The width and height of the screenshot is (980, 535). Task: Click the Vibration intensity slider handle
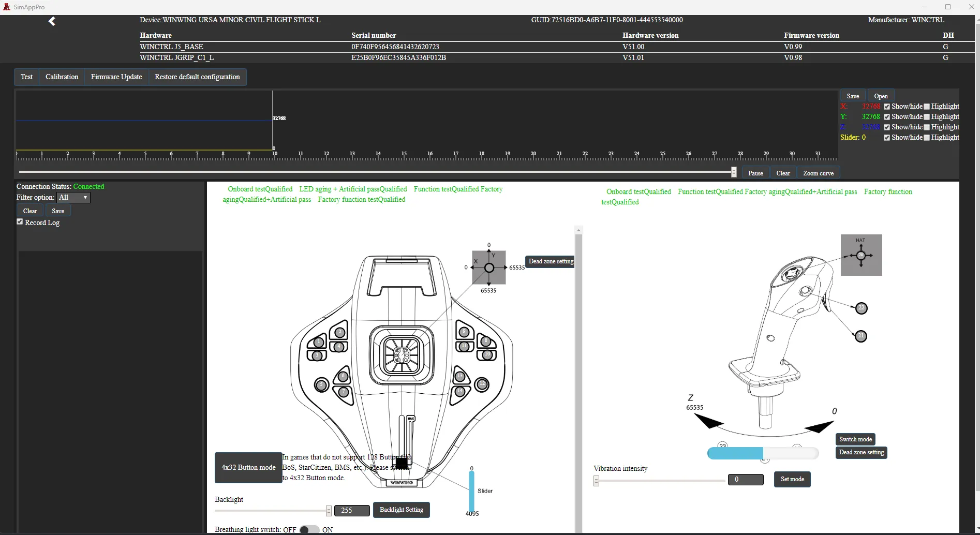597,481
